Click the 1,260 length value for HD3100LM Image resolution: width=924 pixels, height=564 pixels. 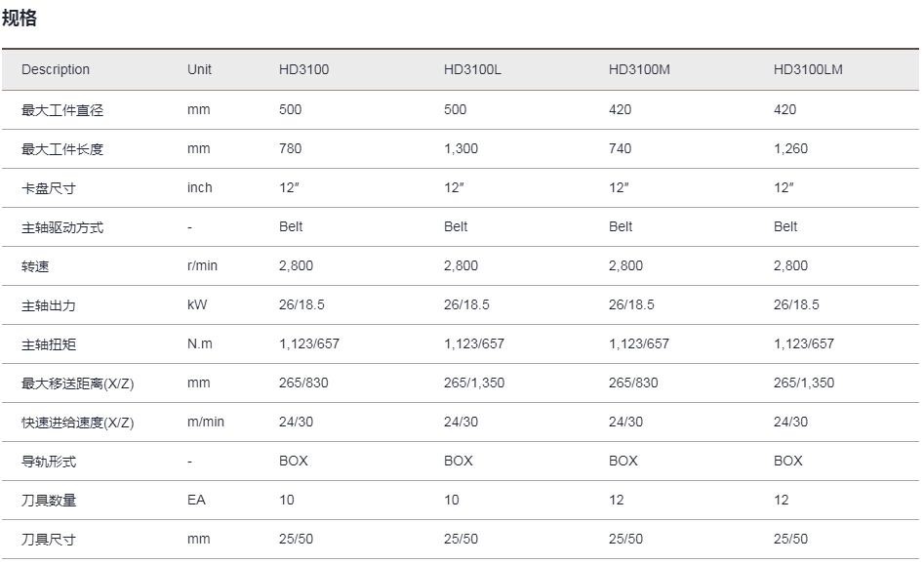tap(791, 148)
